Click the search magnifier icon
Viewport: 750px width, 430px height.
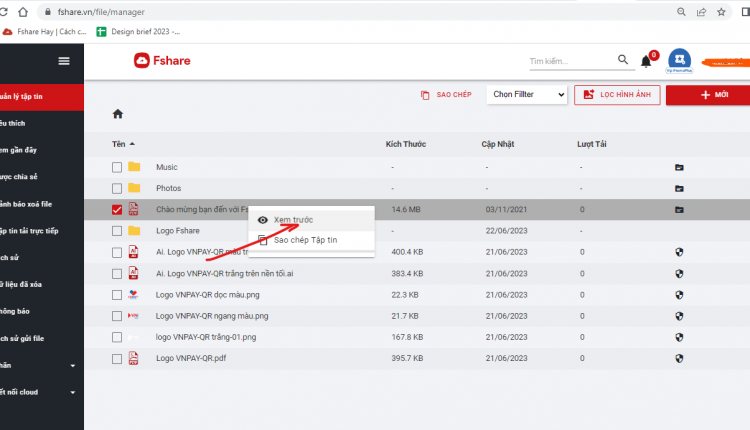622,59
